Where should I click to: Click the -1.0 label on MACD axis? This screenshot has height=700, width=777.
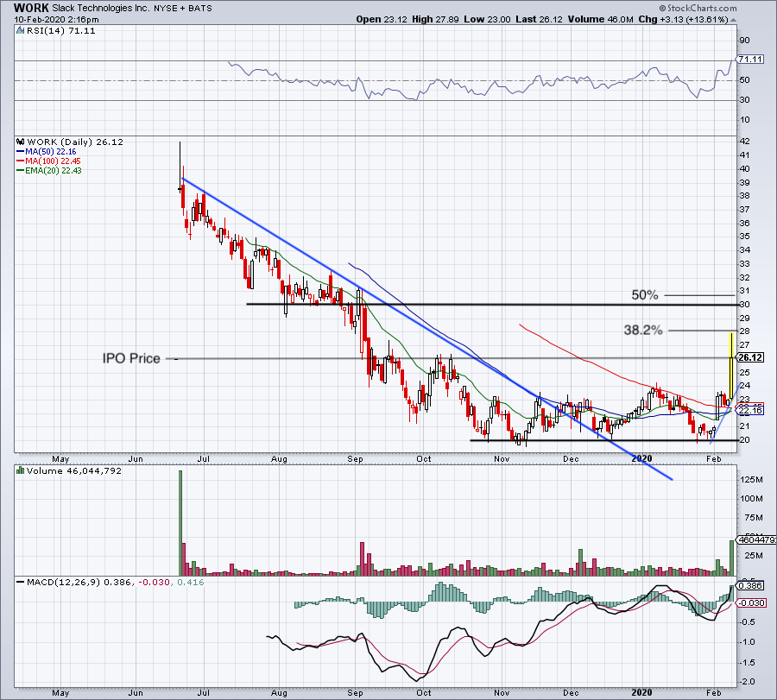click(x=749, y=642)
